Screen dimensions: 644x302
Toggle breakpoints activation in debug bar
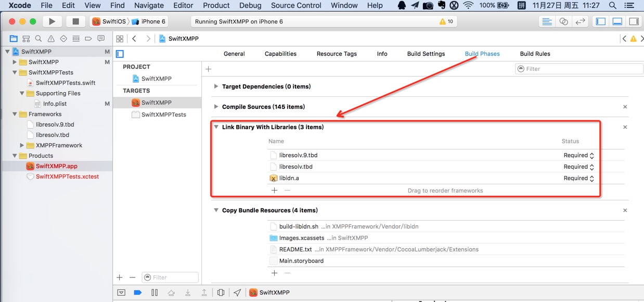coord(137,293)
